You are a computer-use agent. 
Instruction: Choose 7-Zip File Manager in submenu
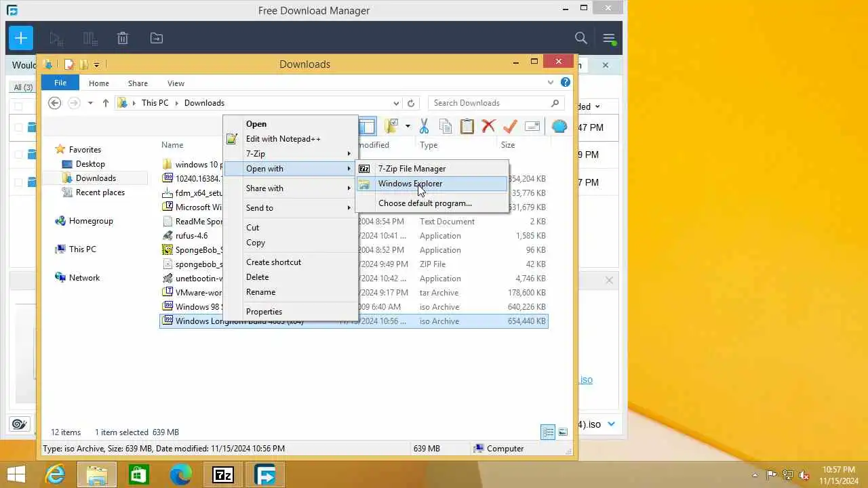pyautogui.click(x=432, y=169)
